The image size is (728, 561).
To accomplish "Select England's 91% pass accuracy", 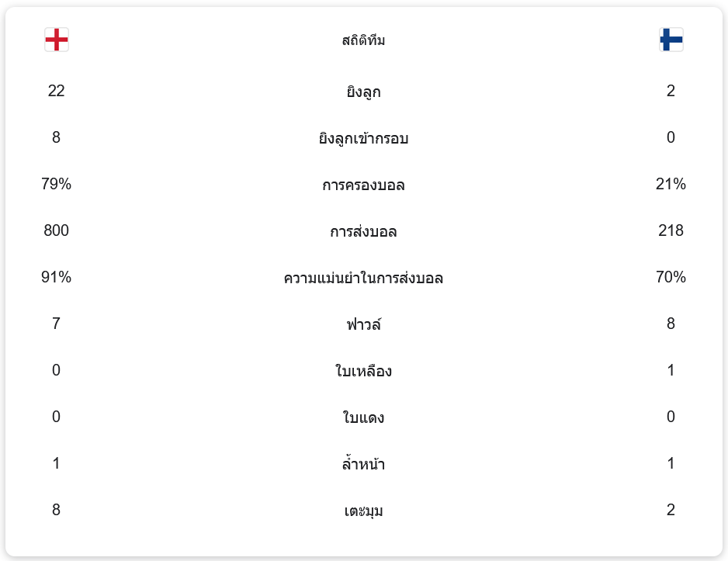I will coord(56,277).
